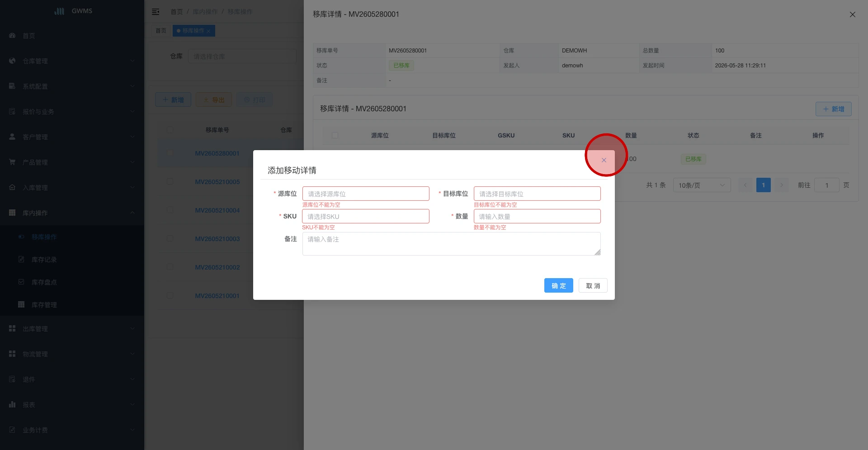Open the SKU select field
The width and height of the screenshot is (868, 450).
tap(366, 216)
